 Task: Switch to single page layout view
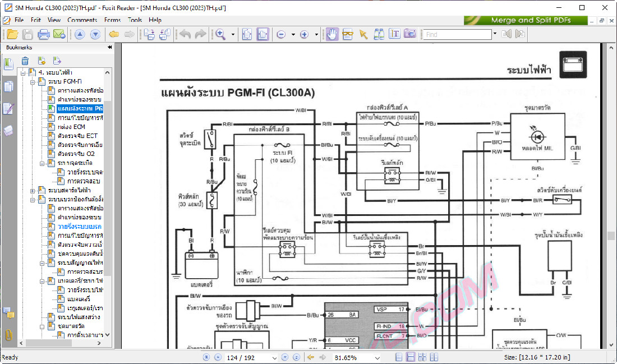[399, 357]
